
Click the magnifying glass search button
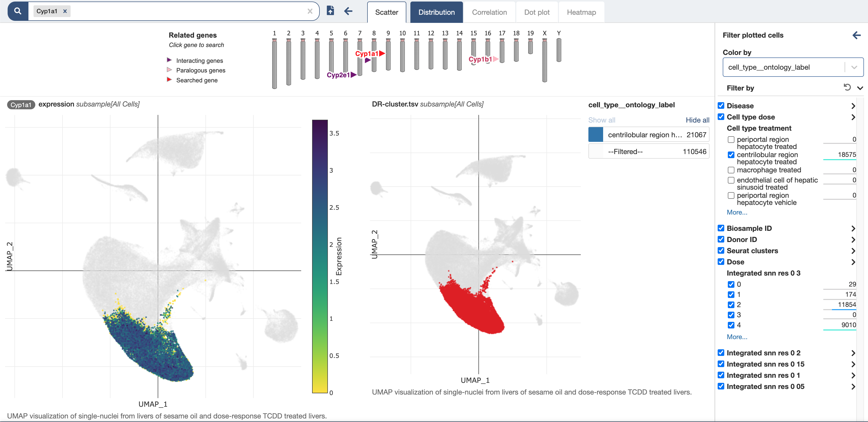18,11
